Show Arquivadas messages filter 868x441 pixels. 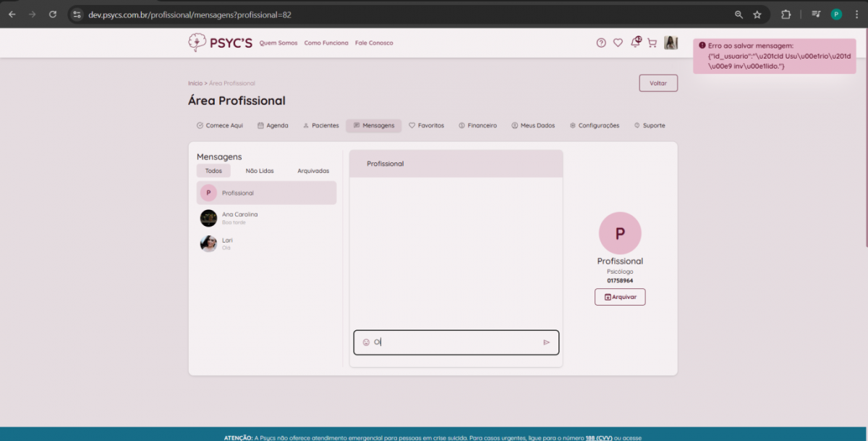(313, 171)
